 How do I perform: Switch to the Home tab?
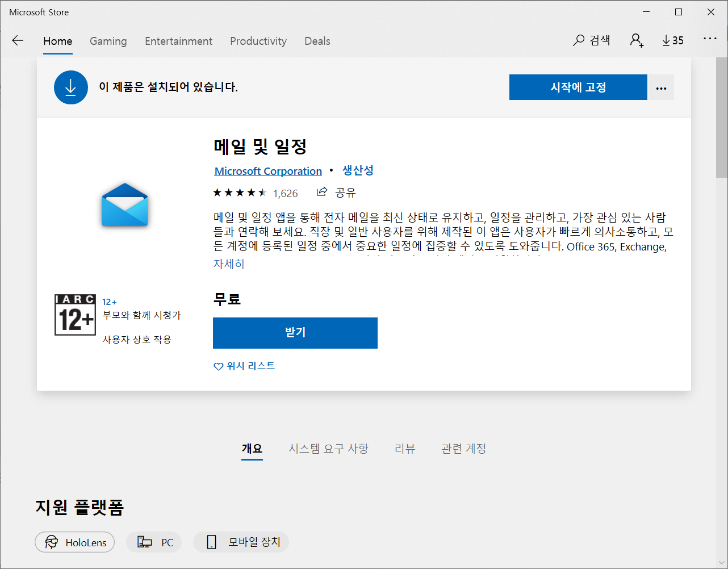pos(58,41)
